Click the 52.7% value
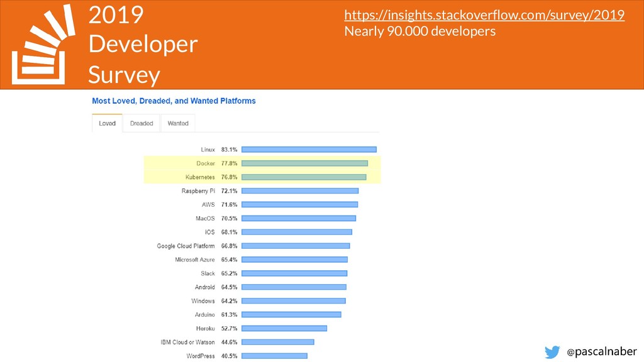Image resolution: width=644 pixels, height=362 pixels. click(x=229, y=328)
